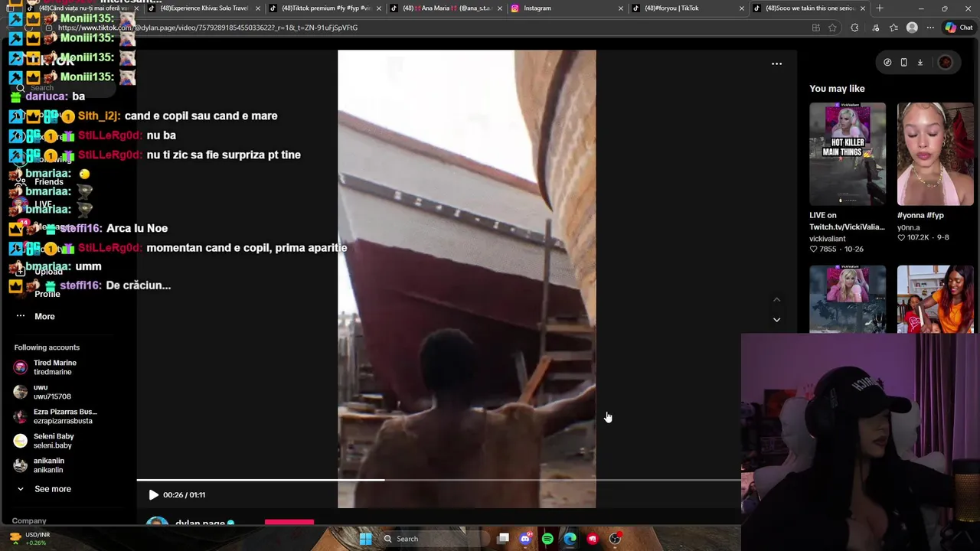Click the Company footer heading
The width and height of the screenshot is (980, 551).
[x=29, y=521]
